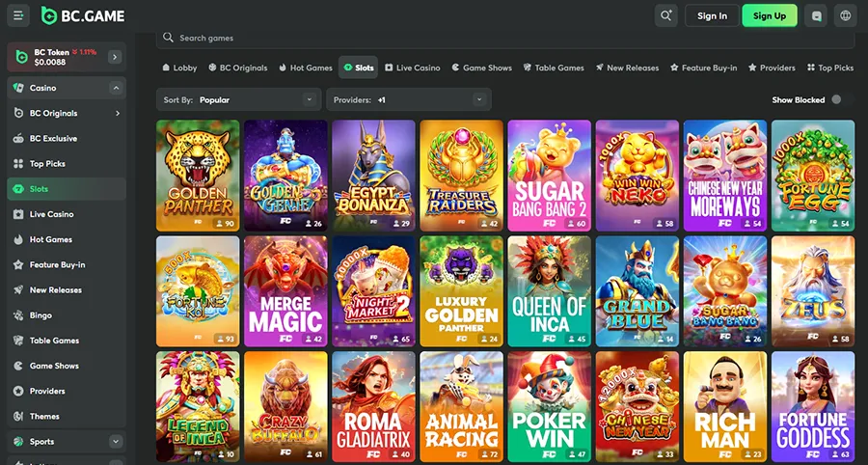Expand the BC Token arrow button
The width and height of the screenshot is (868, 465).
point(115,57)
